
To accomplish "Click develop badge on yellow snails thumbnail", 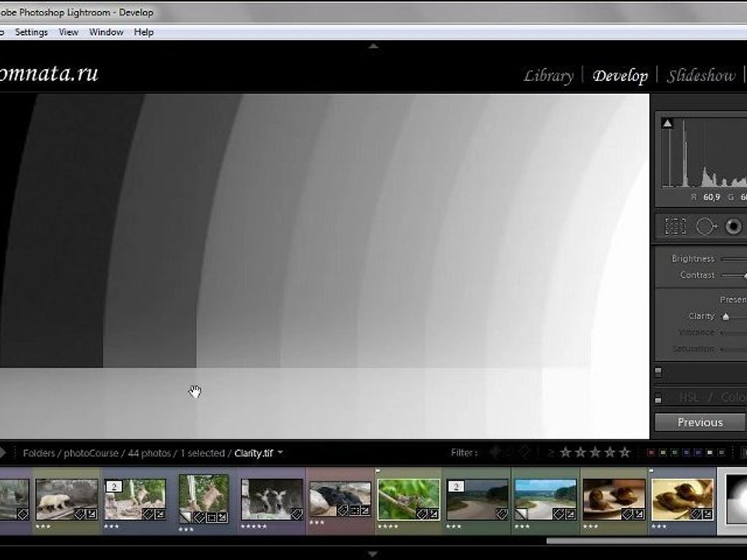I will [707, 514].
